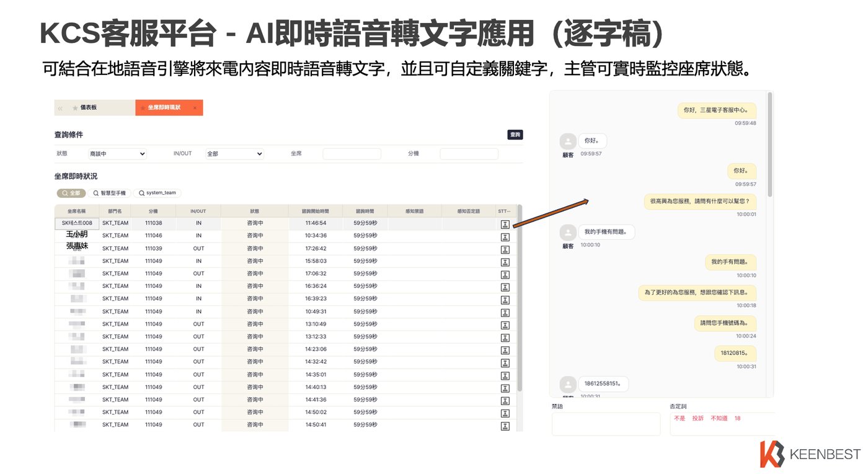Click the 坐席 input field
This screenshot has width=868, height=474.
tap(352, 154)
